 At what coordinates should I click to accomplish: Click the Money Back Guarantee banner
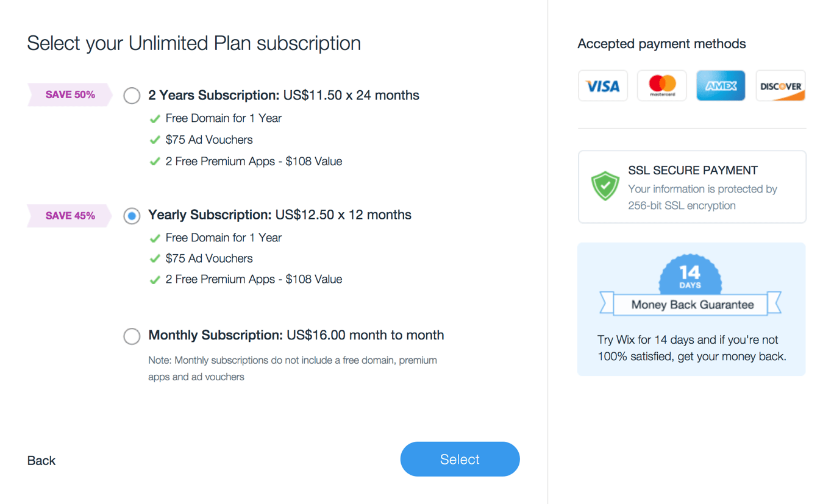point(692,305)
